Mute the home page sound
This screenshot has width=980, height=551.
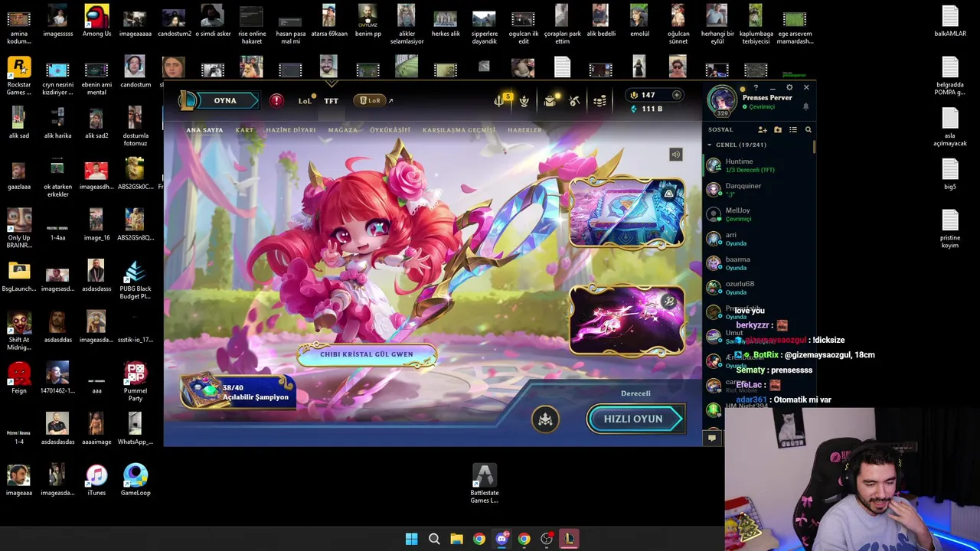click(675, 155)
